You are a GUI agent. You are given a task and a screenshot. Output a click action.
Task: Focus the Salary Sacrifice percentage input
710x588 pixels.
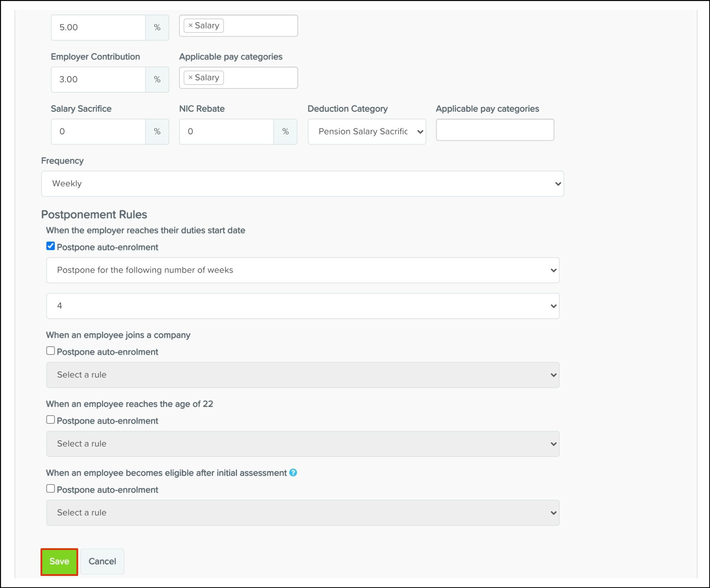click(x=98, y=131)
